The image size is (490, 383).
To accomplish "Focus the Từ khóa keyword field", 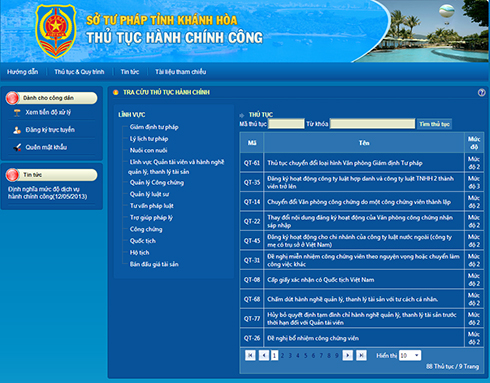I will point(372,124).
